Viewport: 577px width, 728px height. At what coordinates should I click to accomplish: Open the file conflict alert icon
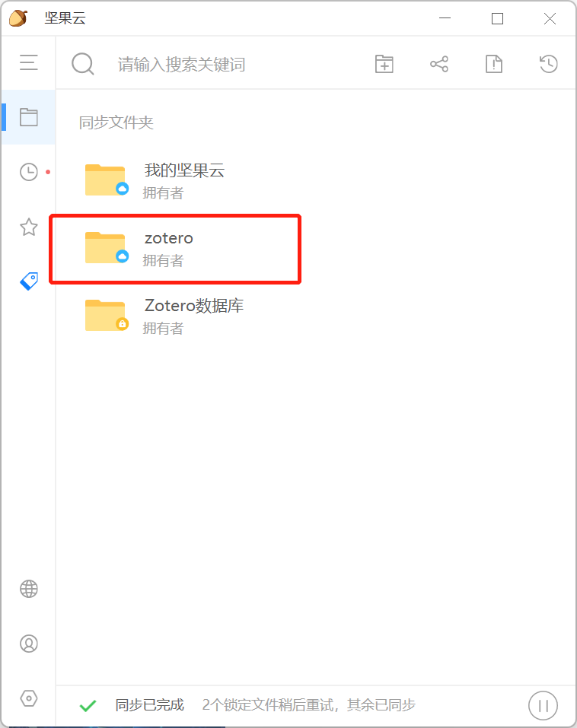[494, 64]
